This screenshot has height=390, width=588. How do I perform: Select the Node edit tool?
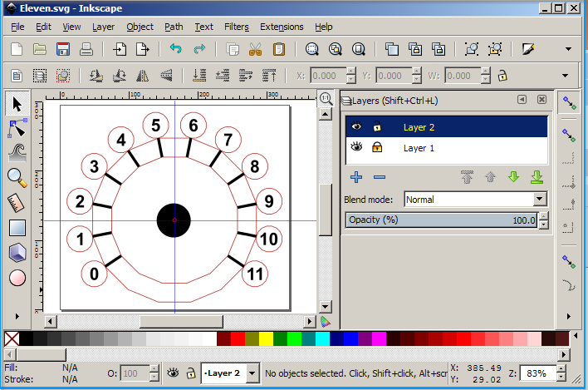coord(17,128)
